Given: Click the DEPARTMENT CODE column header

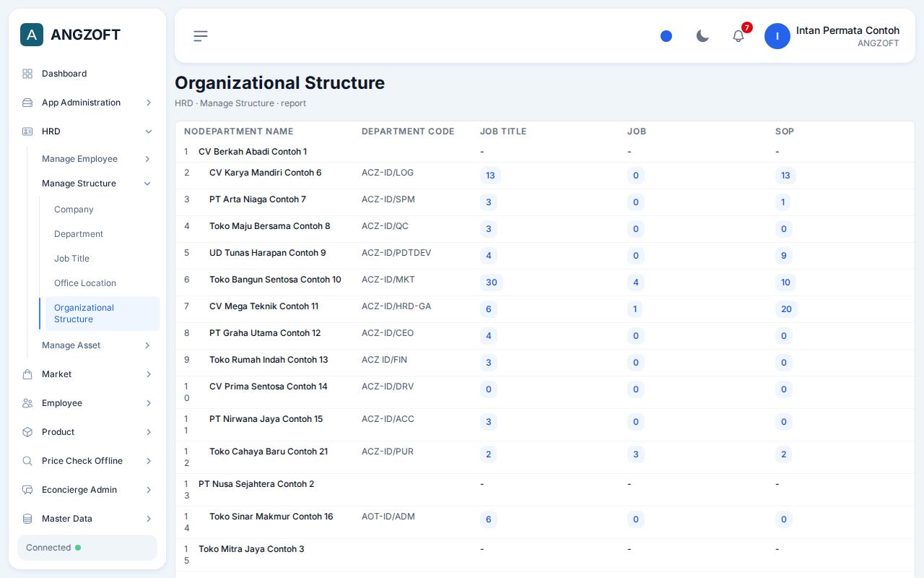Looking at the screenshot, I should 408,131.
